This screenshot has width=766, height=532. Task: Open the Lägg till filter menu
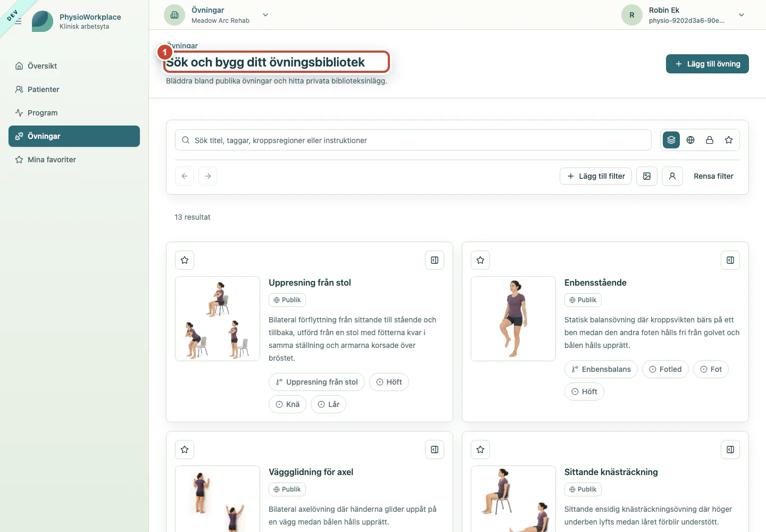596,176
